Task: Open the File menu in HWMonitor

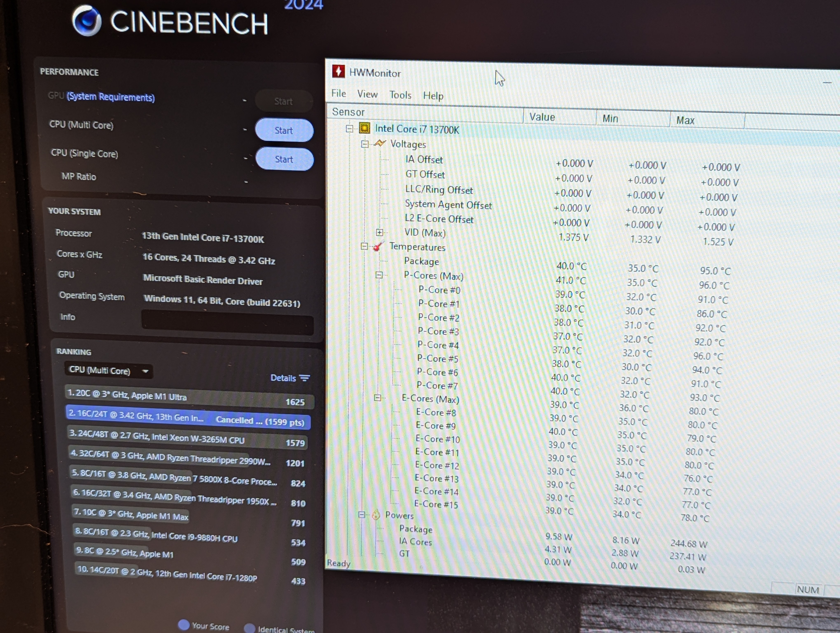Action: pyautogui.click(x=338, y=94)
